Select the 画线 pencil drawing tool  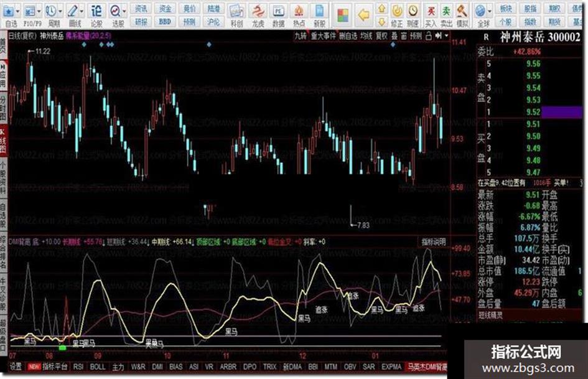[72, 11]
